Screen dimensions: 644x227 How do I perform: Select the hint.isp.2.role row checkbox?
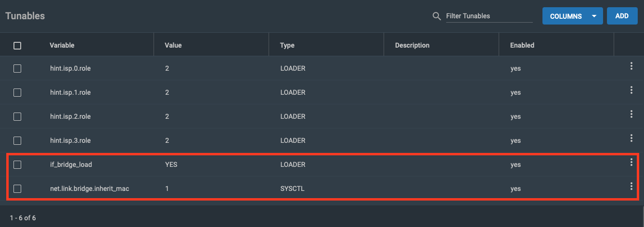17,116
